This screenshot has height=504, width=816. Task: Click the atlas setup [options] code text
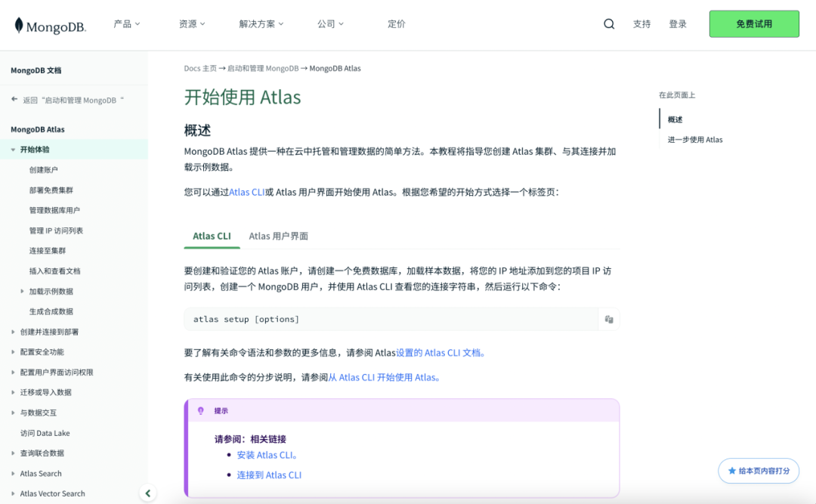point(246,319)
